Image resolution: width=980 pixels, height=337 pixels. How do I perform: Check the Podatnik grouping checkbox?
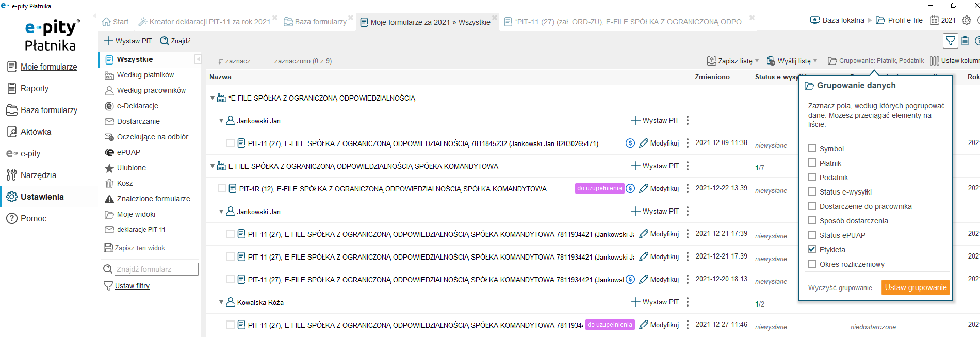[812, 177]
